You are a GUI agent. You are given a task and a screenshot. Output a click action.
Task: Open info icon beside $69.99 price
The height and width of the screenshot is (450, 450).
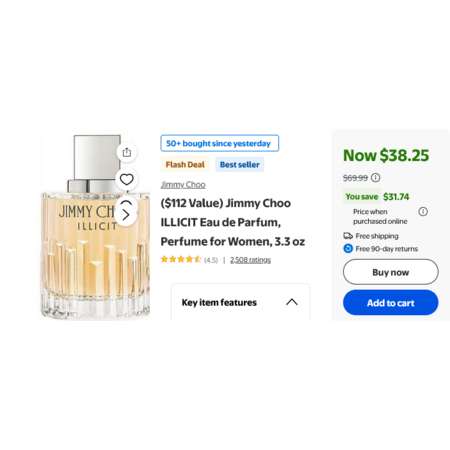point(376,177)
